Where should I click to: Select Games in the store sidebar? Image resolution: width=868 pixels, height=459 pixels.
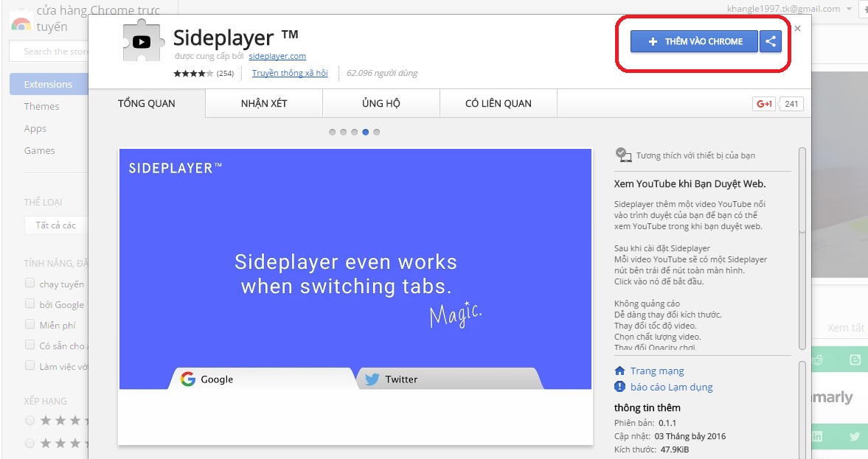(x=39, y=150)
